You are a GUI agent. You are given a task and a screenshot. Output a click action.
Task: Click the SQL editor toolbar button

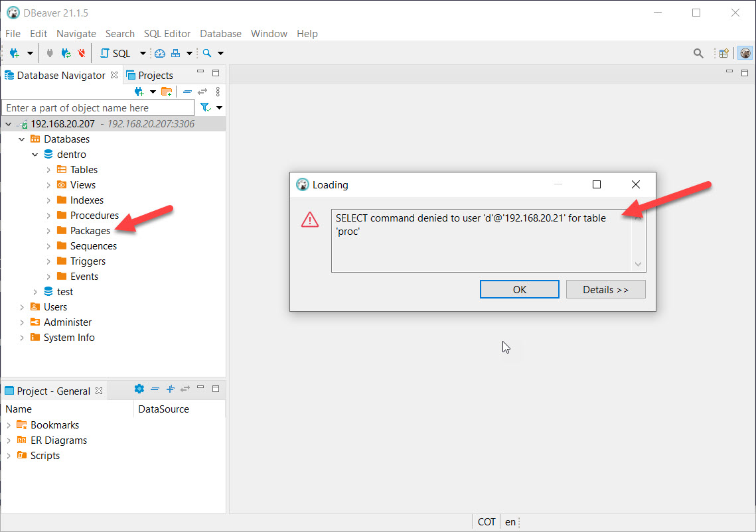coord(115,53)
